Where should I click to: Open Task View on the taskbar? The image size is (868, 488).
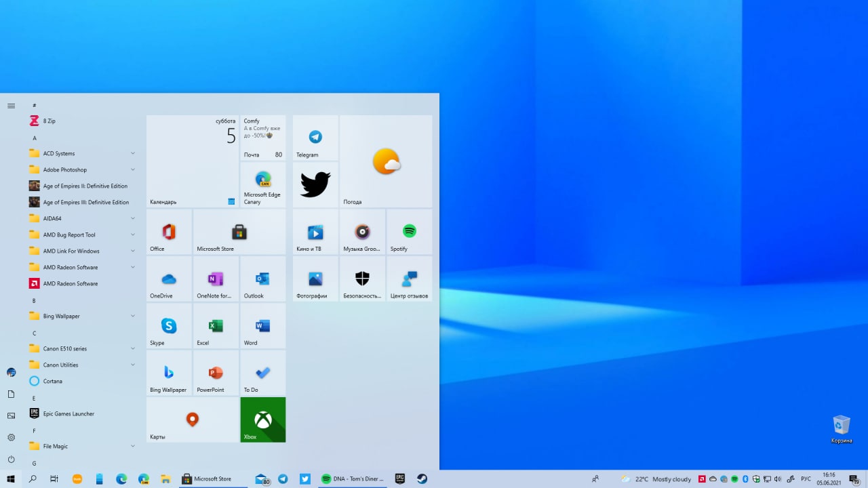click(54, 479)
